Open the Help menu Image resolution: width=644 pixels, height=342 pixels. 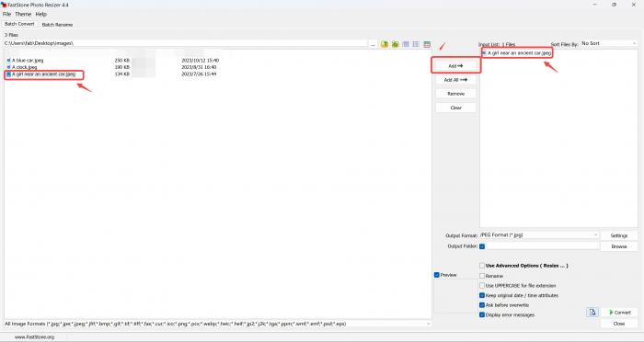pos(41,14)
